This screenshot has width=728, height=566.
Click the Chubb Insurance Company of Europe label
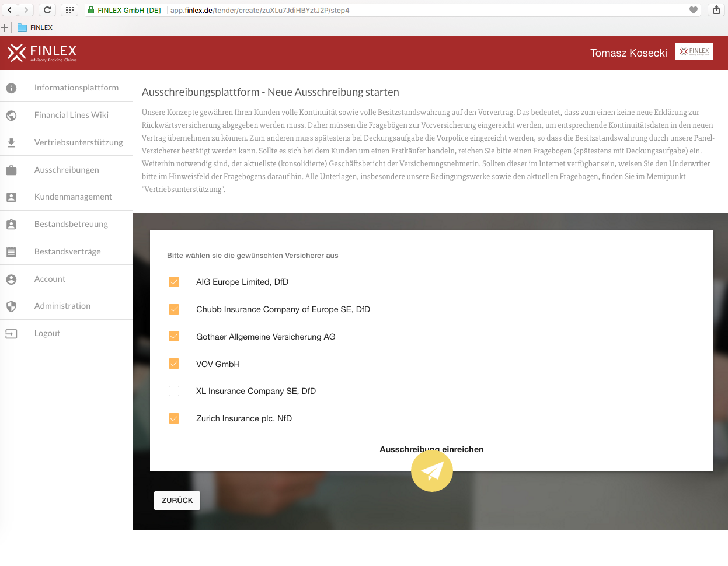[283, 309]
